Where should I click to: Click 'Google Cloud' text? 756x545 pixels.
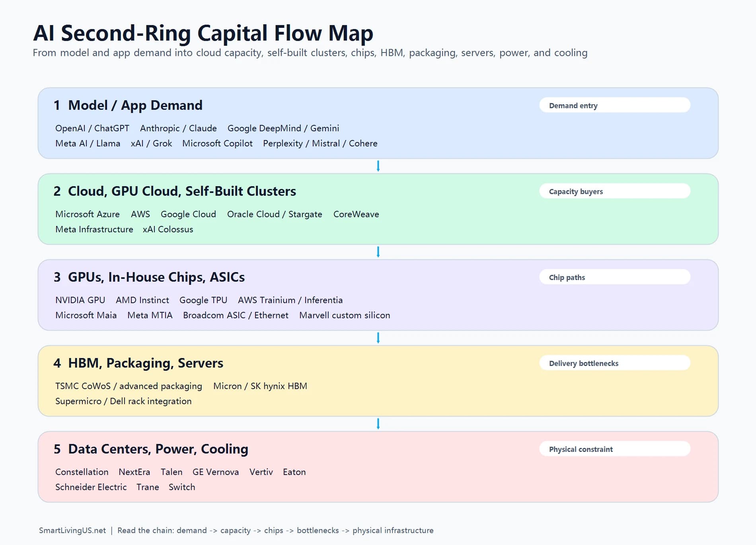188,214
